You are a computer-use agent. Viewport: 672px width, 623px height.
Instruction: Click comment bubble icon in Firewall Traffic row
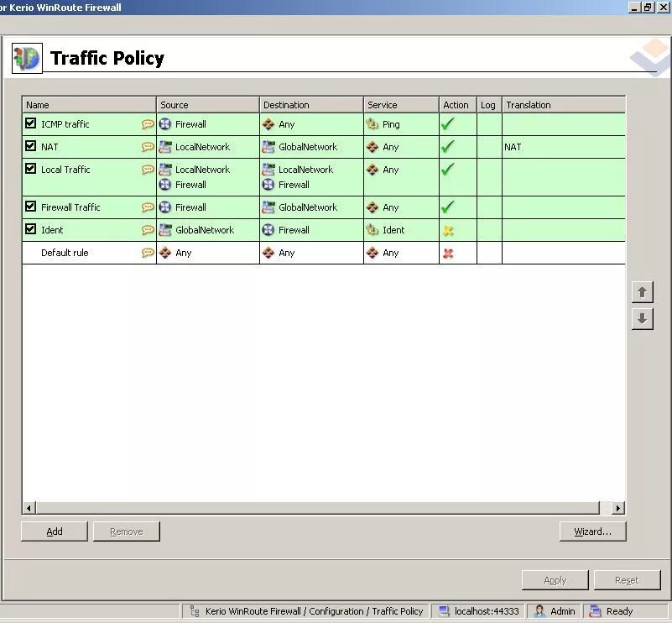(x=148, y=207)
